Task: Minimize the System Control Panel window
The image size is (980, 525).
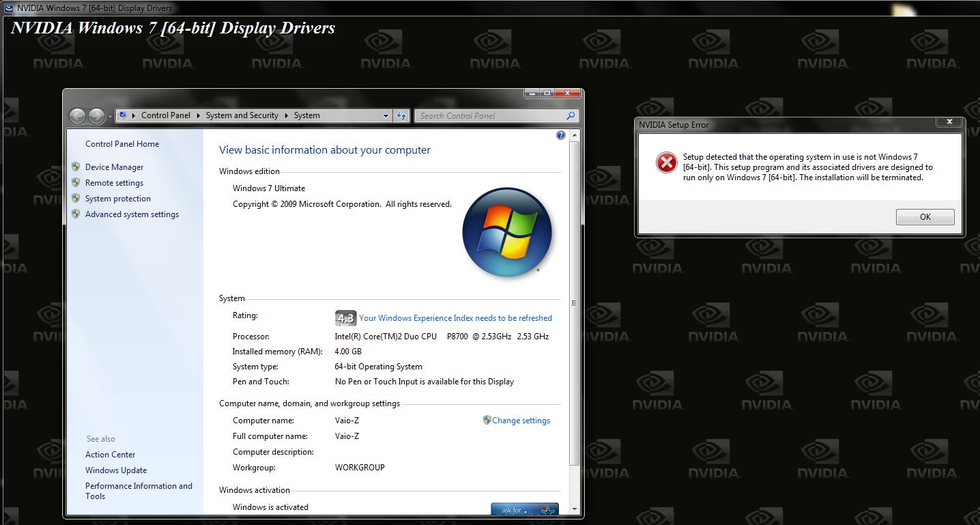Action: pos(532,93)
